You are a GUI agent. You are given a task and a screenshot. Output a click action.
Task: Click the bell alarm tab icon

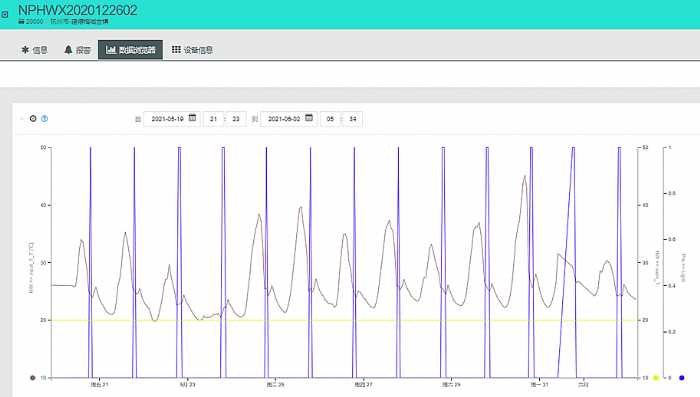(x=68, y=50)
